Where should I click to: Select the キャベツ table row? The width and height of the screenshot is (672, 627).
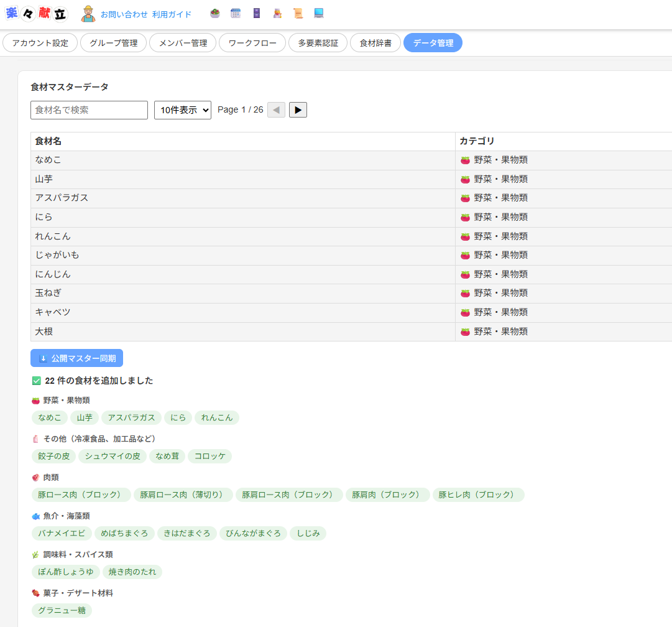pos(351,313)
